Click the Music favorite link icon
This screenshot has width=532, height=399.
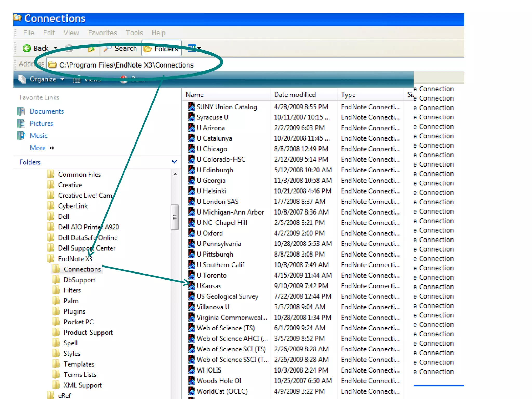(x=21, y=136)
